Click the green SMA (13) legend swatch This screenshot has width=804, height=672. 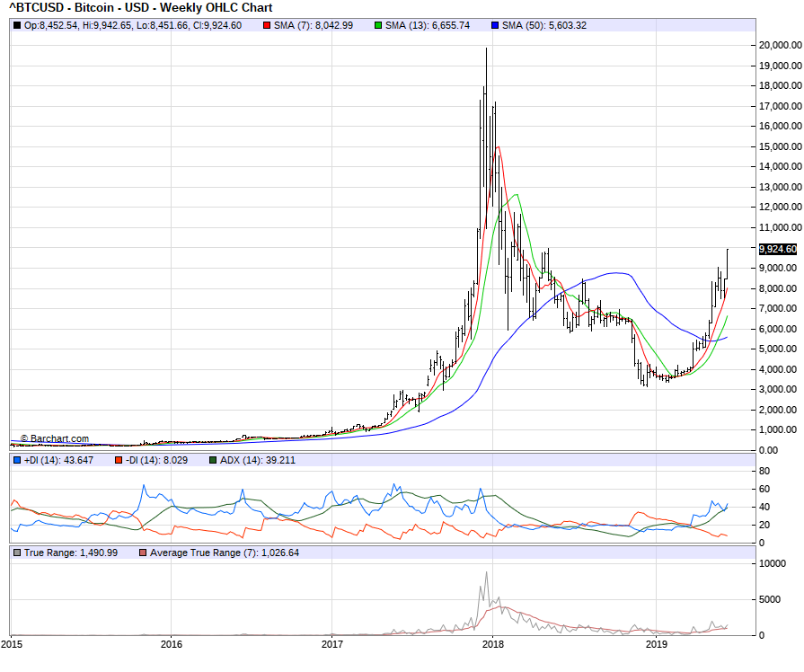tap(378, 26)
